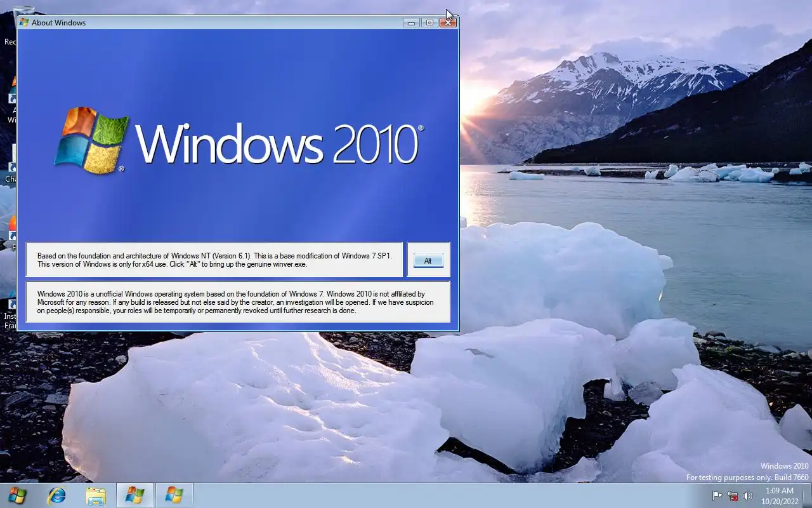Viewport: 812px width, 508px height.
Task: Close the About Windows dialog
Action: coord(449,22)
